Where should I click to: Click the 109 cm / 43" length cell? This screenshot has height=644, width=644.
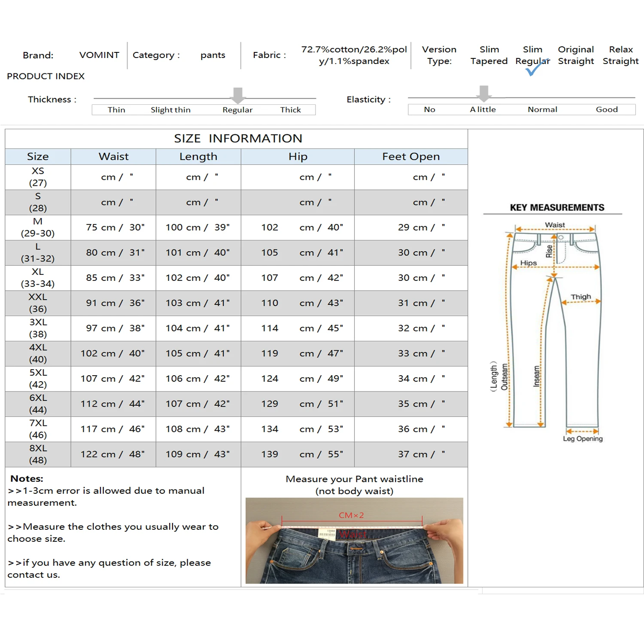tap(198, 454)
